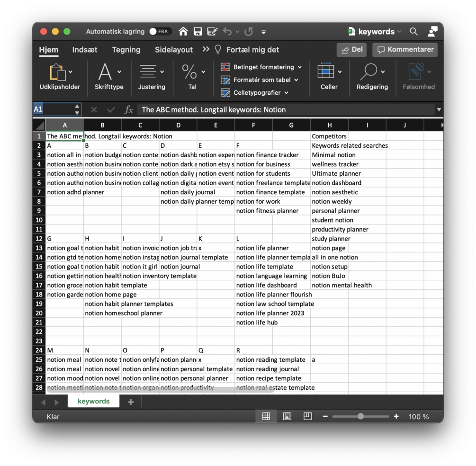
Task: Click the zoom slider handle
Action: [360, 417]
